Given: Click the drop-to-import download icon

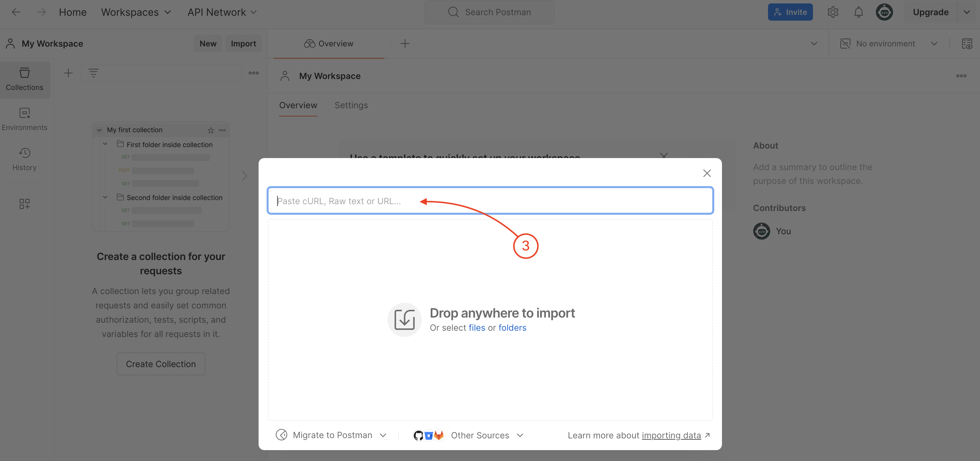Looking at the screenshot, I should tap(404, 320).
